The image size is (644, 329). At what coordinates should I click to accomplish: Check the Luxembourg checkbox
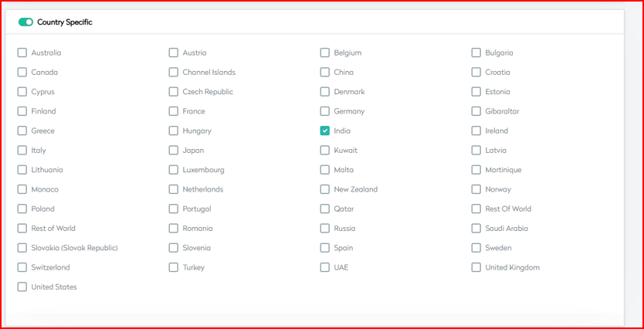tap(174, 170)
